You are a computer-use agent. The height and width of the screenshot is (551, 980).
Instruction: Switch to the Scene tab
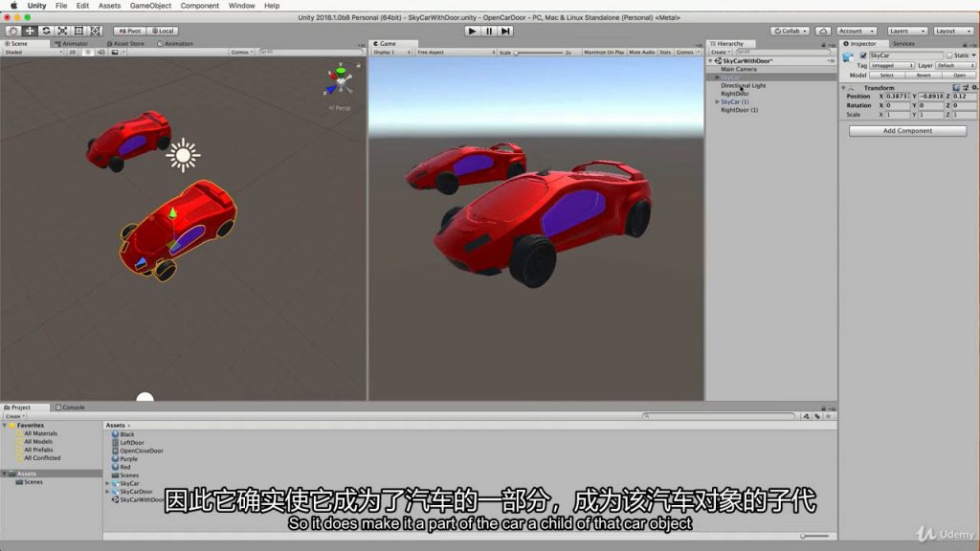tap(17, 44)
